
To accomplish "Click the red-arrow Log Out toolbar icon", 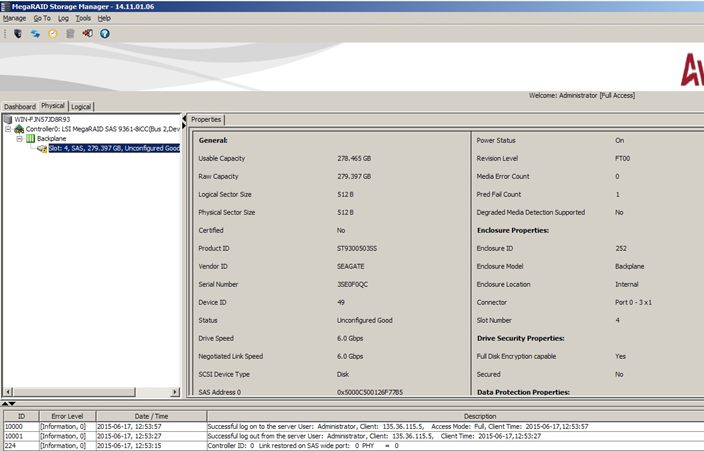I will 88,34.
